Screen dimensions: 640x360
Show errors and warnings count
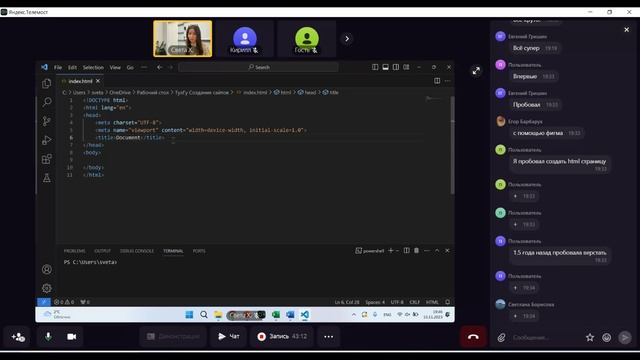click(64, 302)
